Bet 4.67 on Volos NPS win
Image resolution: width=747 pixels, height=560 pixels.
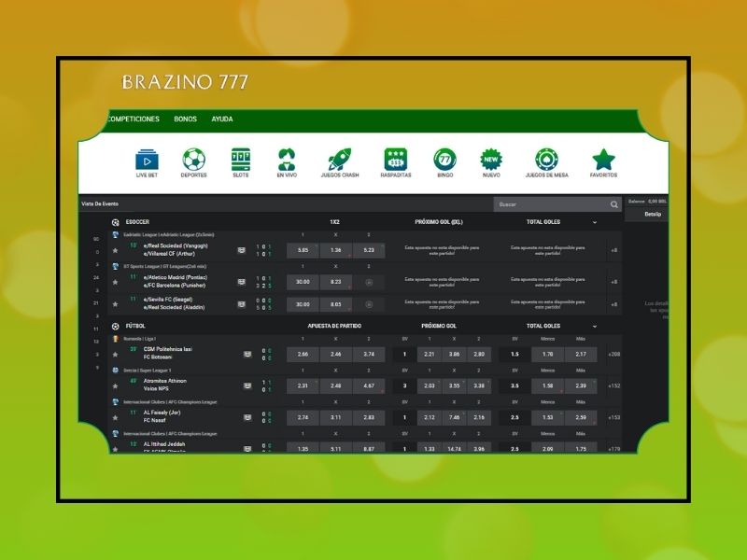(x=369, y=385)
